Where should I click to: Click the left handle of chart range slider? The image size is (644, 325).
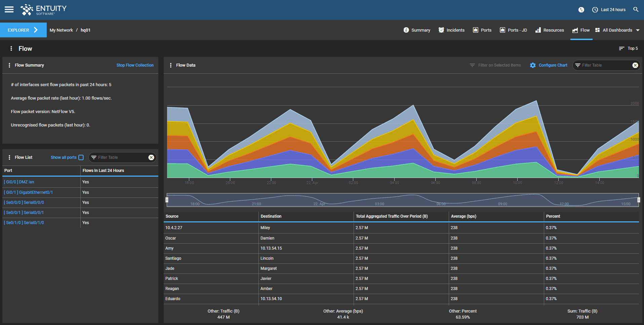pos(167,200)
